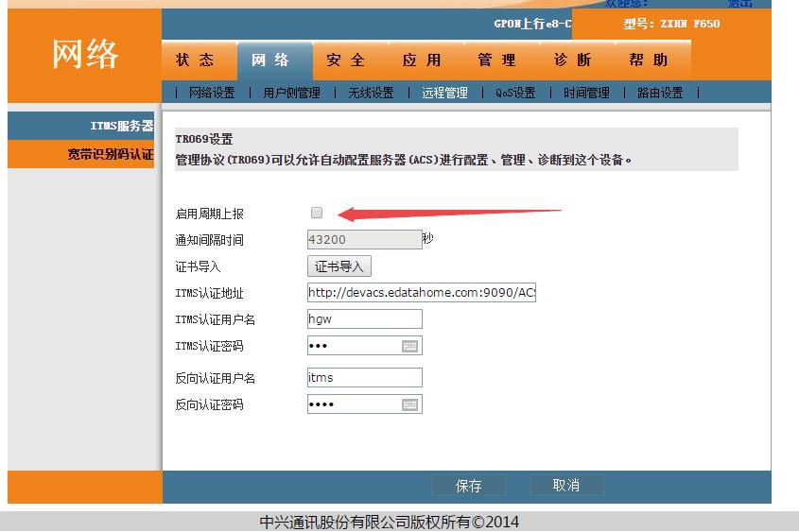Click keyboard icon in ITMS认证密码 field
Screen dimensions: 799x532
pos(409,346)
